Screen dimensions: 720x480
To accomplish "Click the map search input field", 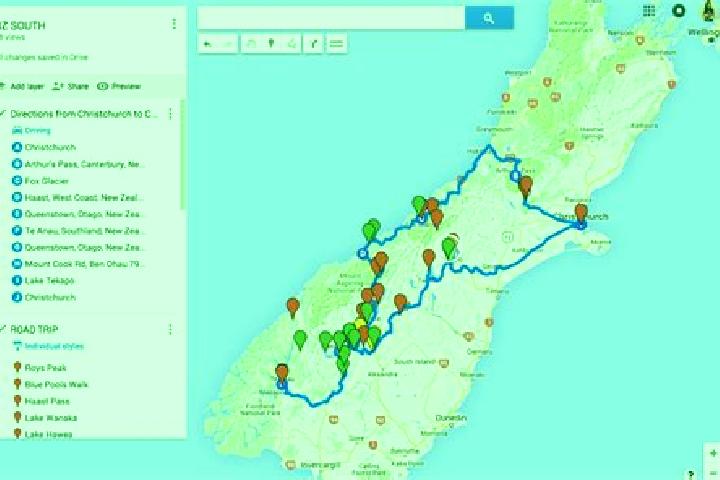I will click(x=331, y=18).
